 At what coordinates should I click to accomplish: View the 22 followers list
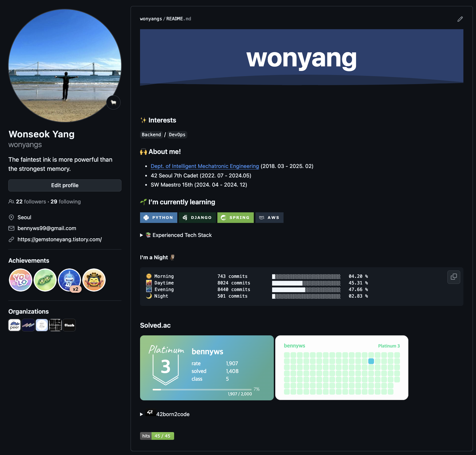click(31, 202)
